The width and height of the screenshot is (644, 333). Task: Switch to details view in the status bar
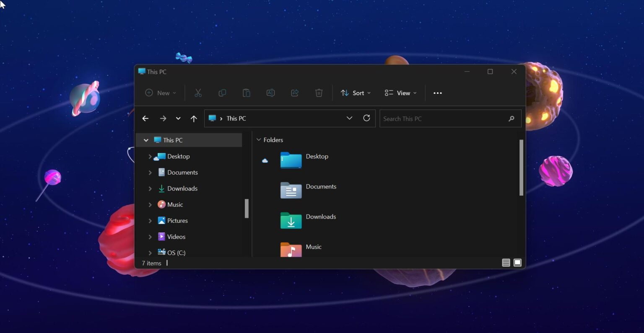click(x=506, y=262)
